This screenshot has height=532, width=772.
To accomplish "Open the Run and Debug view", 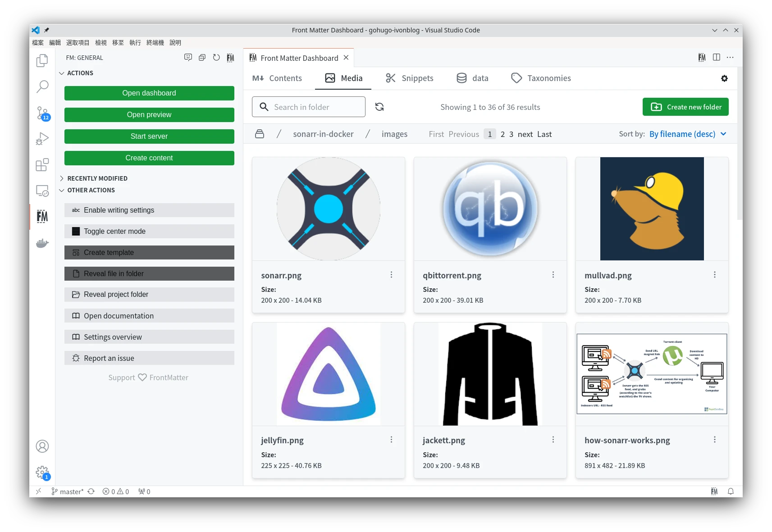I will (x=42, y=139).
